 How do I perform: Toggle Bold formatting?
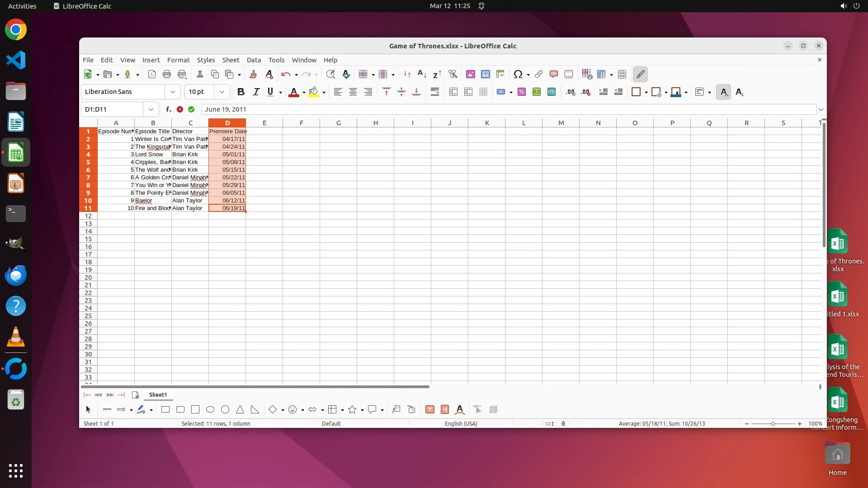(x=241, y=92)
